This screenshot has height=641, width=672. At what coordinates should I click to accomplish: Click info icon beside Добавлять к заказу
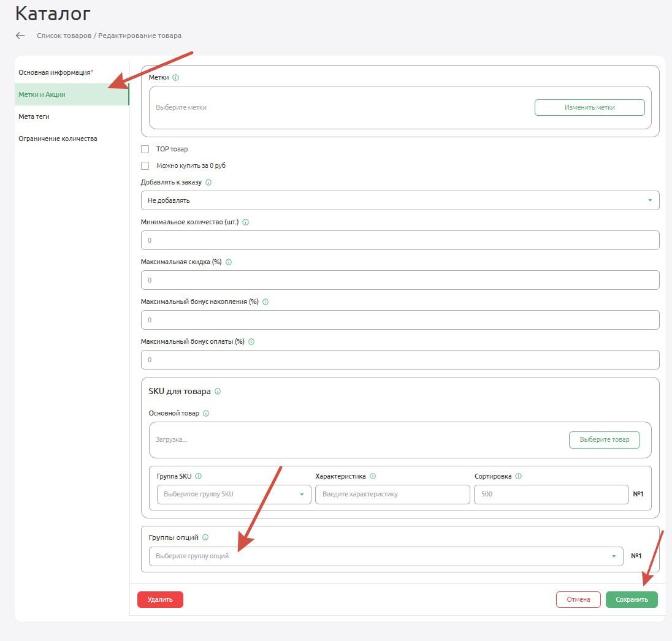tap(208, 183)
